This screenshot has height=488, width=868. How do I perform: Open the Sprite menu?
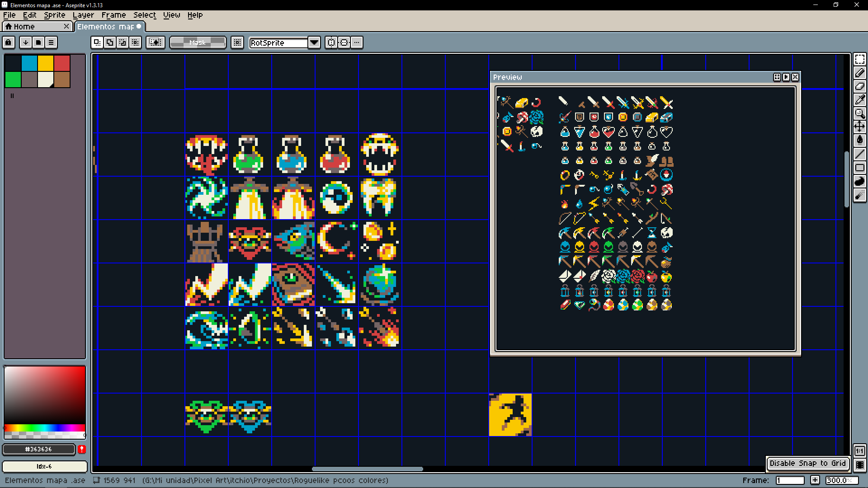click(54, 15)
